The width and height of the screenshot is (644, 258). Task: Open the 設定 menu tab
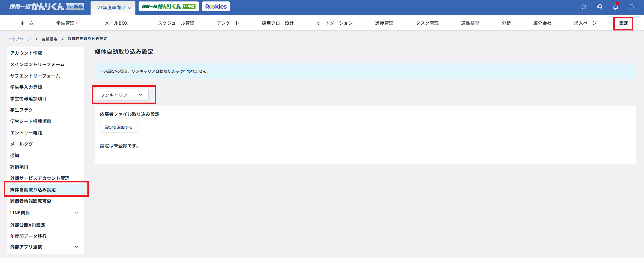coord(623,23)
